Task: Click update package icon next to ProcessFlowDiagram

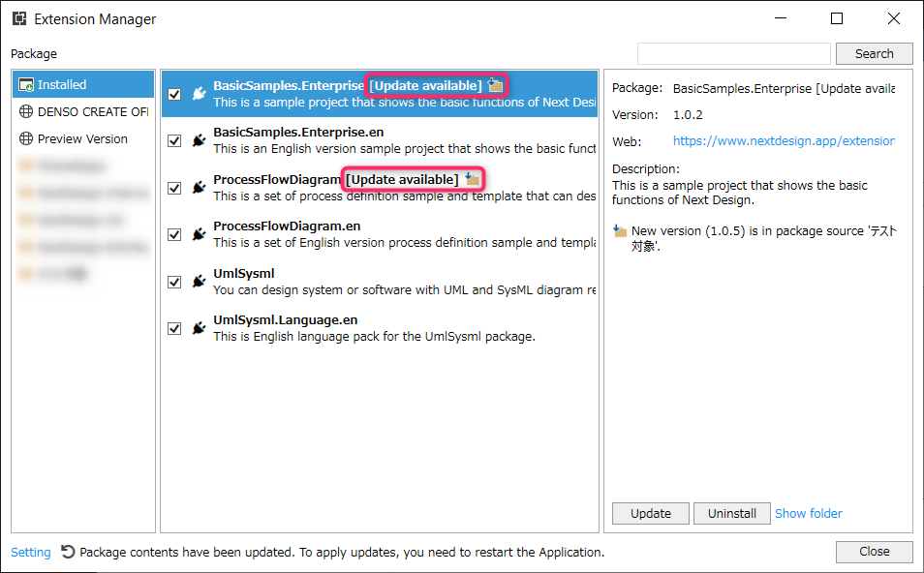Action: [x=472, y=178]
